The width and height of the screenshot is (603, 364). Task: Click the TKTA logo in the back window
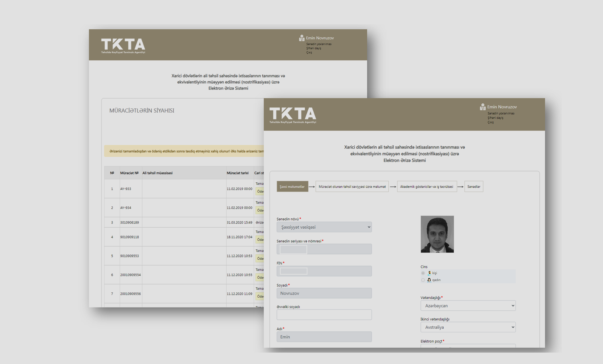123,46
